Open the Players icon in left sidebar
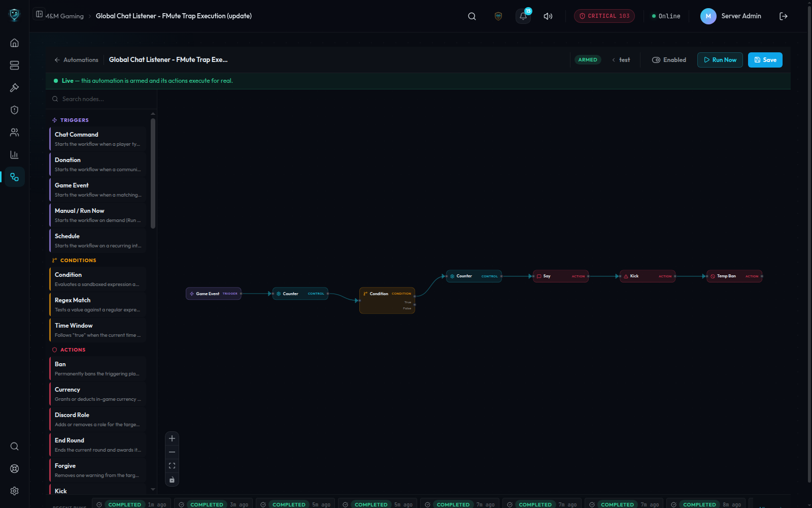 (14, 132)
